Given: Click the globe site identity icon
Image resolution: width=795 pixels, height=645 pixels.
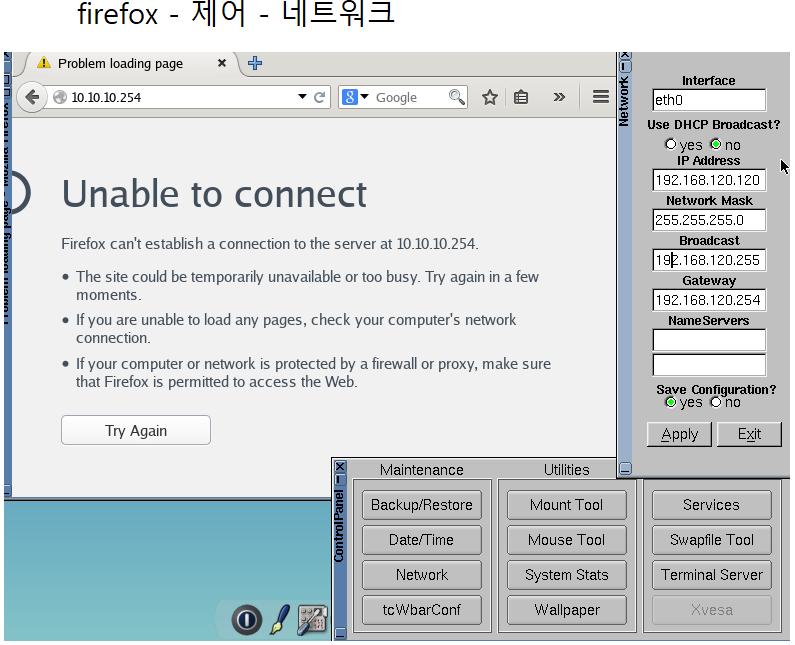Looking at the screenshot, I should 60,97.
